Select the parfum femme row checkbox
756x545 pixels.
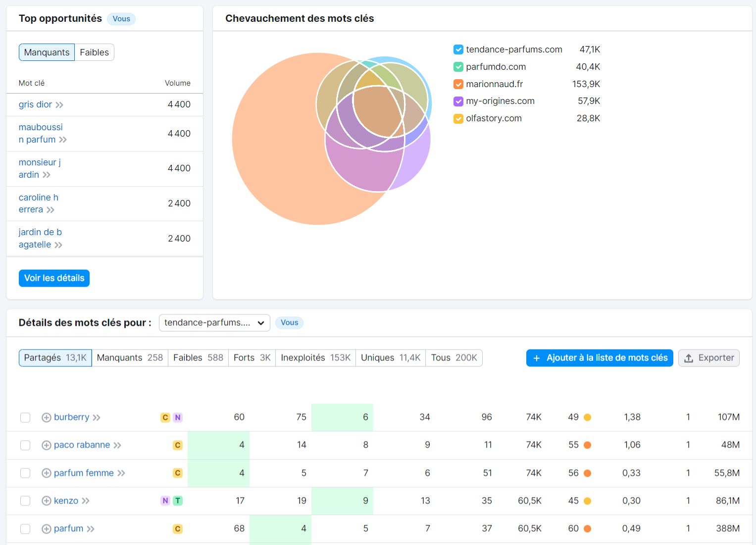[x=25, y=473]
